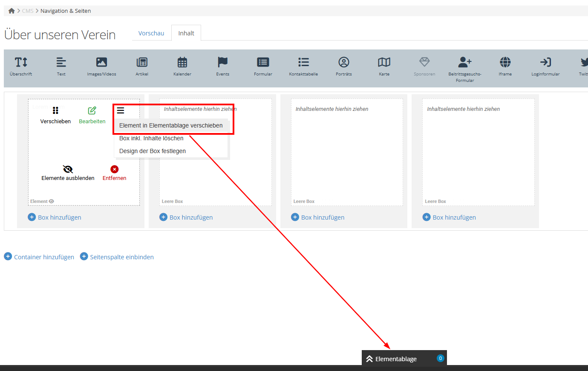This screenshot has height=371, width=588.
Task: Toggle the visibility eye next to the Element label
Action: [x=52, y=201]
